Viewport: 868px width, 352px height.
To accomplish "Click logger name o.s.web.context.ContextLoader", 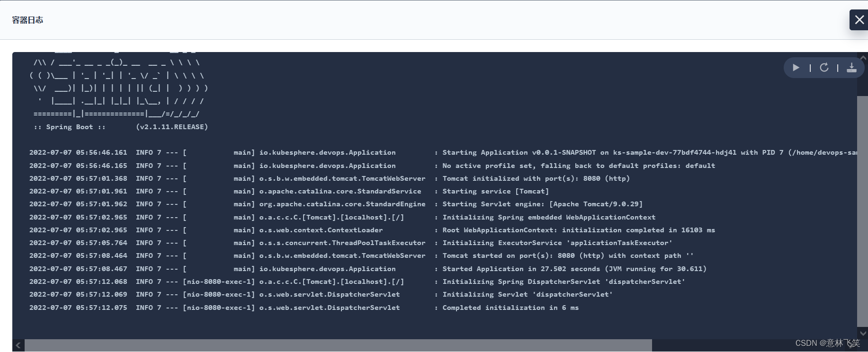I will (321, 230).
